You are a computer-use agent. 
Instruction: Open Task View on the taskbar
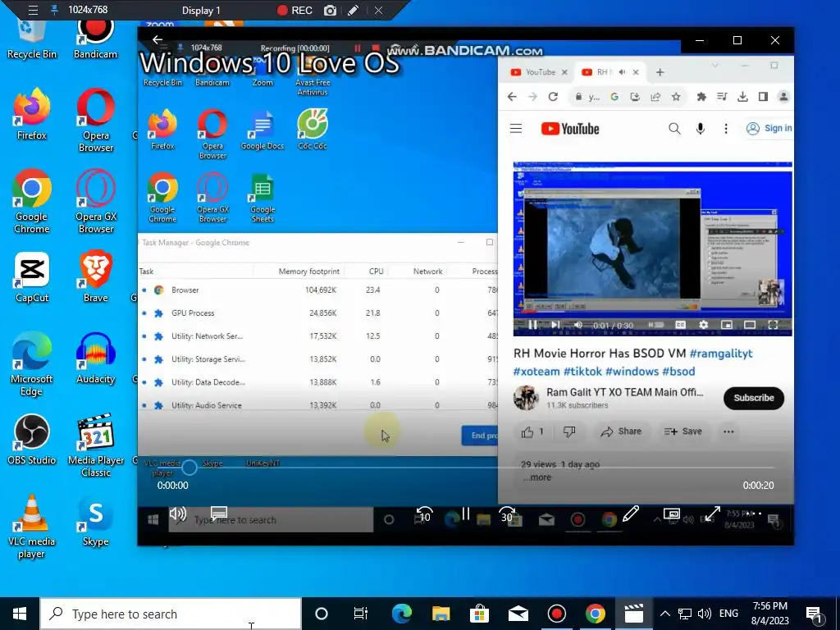pos(361,614)
